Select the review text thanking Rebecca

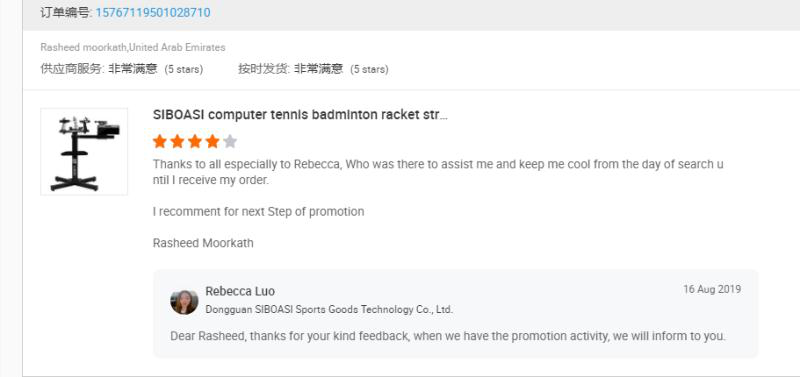pos(438,172)
